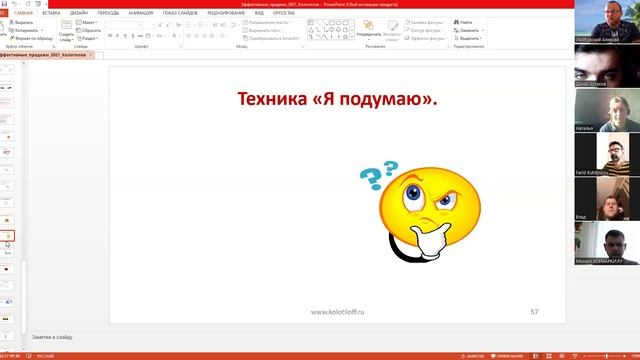This screenshot has width=640, height=360.
Task: Pick font color with the A button
Action: click(175, 36)
